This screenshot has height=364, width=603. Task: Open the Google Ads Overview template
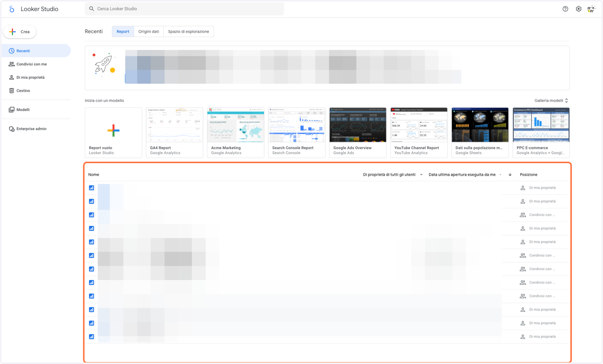(358, 133)
